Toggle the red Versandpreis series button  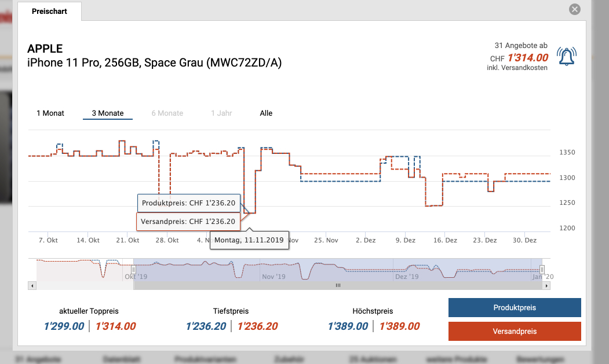[x=514, y=332]
